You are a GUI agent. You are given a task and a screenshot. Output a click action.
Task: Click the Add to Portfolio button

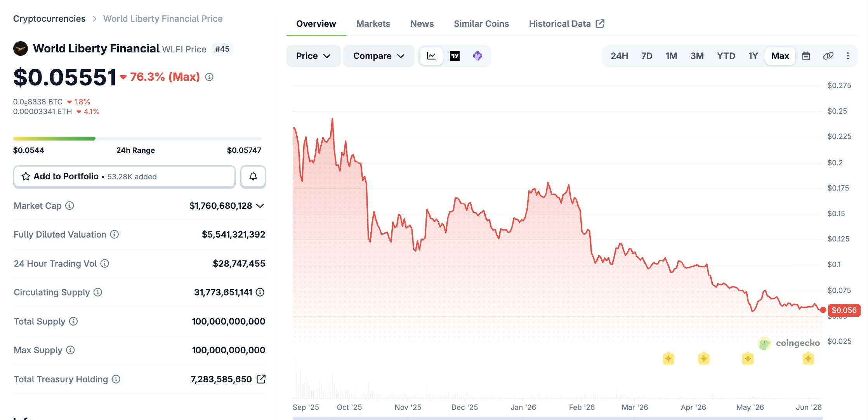pos(124,177)
